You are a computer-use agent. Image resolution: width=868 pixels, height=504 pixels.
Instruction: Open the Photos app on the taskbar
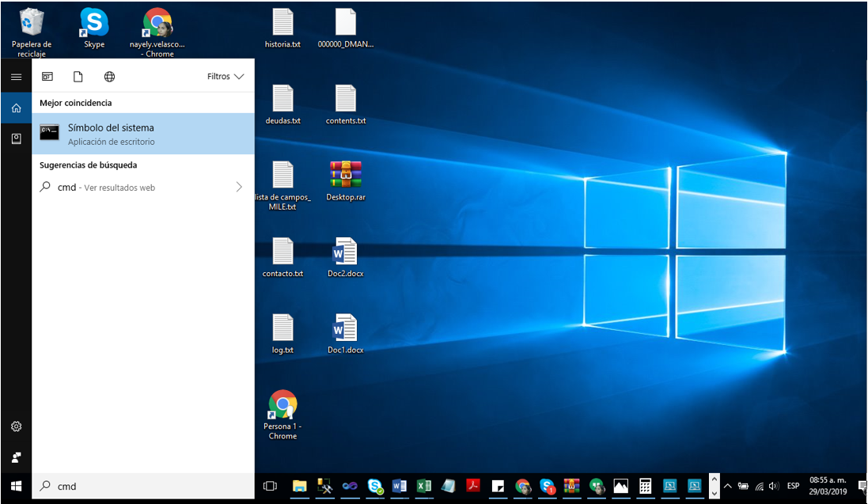point(621,487)
